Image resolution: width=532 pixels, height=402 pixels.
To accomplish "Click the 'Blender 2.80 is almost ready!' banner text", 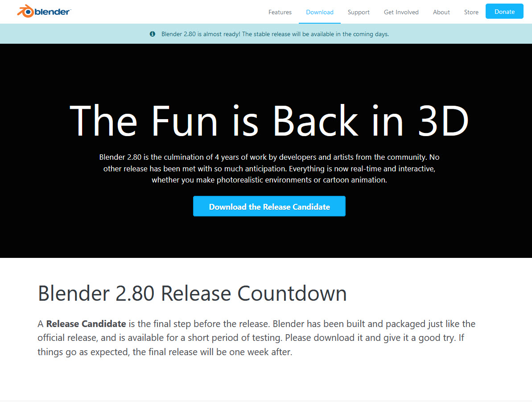I will (x=275, y=34).
